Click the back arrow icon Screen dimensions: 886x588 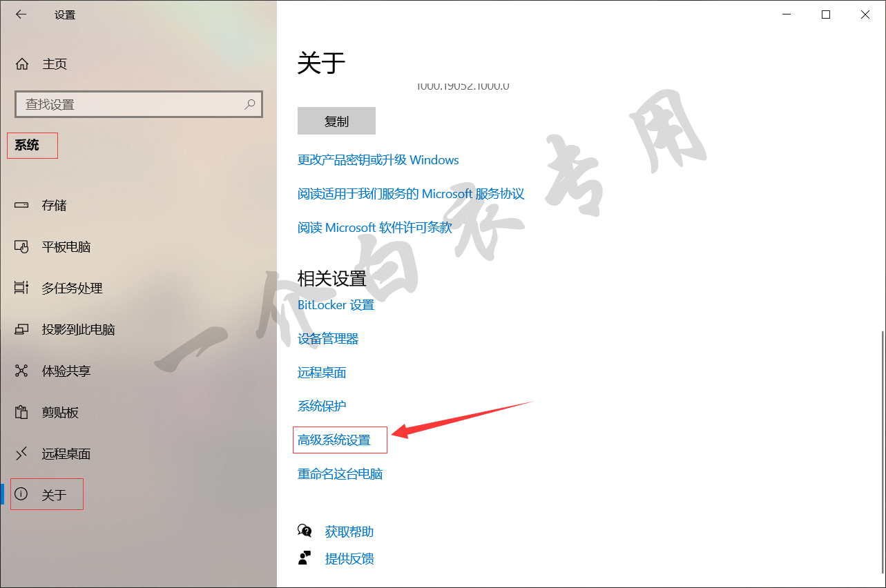point(21,14)
